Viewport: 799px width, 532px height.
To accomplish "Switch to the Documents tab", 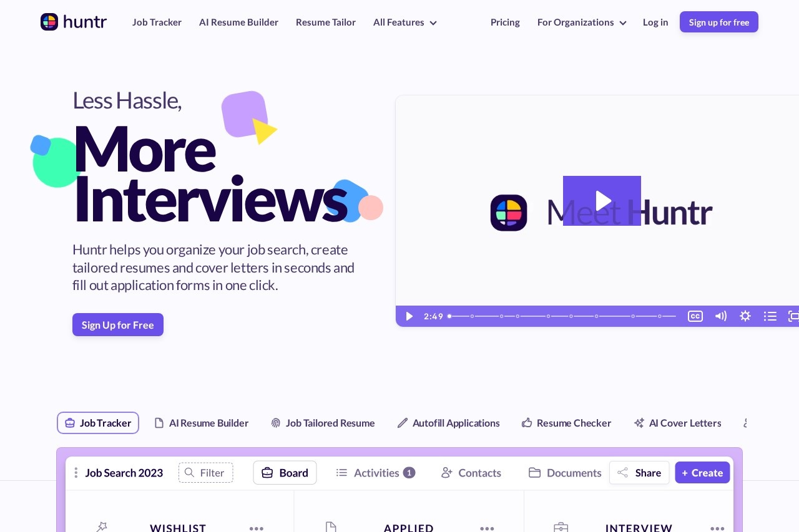I will click(x=564, y=473).
